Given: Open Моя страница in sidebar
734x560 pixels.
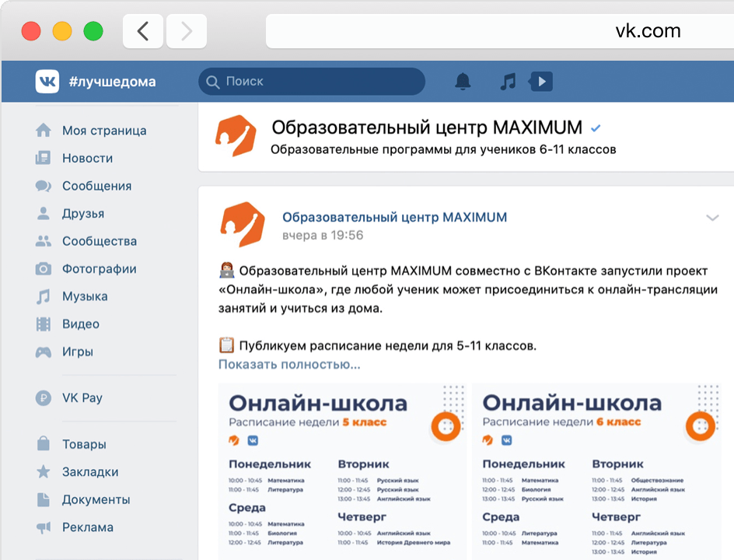Looking at the screenshot, I should click(x=104, y=131).
